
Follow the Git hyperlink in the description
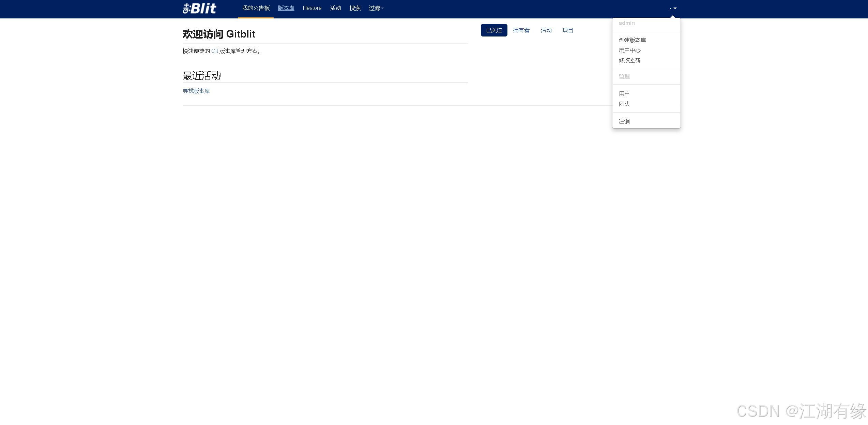tap(214, 51)
